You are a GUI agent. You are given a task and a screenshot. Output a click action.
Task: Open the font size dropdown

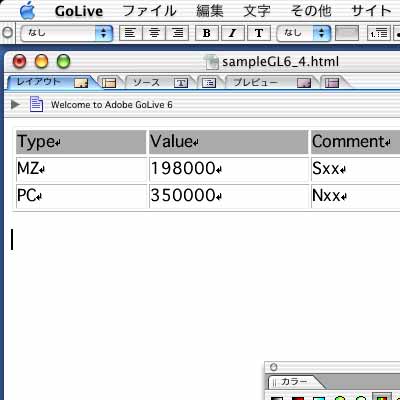tap(304, 33)
